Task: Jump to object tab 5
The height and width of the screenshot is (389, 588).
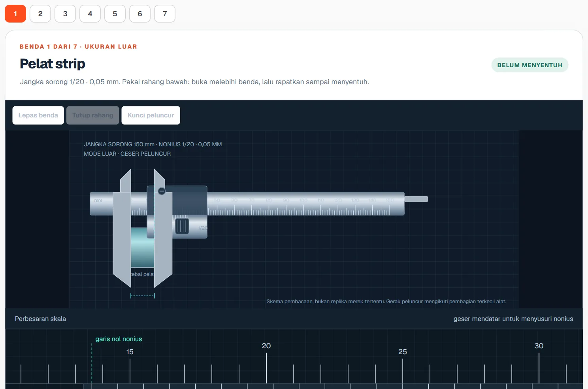Action: (x=115, y=14)
